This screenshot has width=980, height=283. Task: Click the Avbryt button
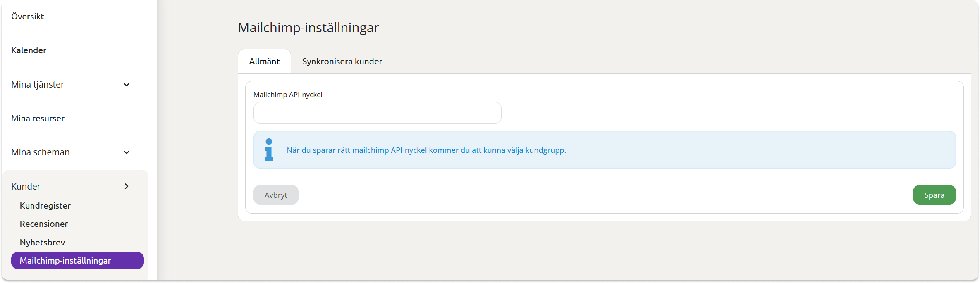point(276,195)
